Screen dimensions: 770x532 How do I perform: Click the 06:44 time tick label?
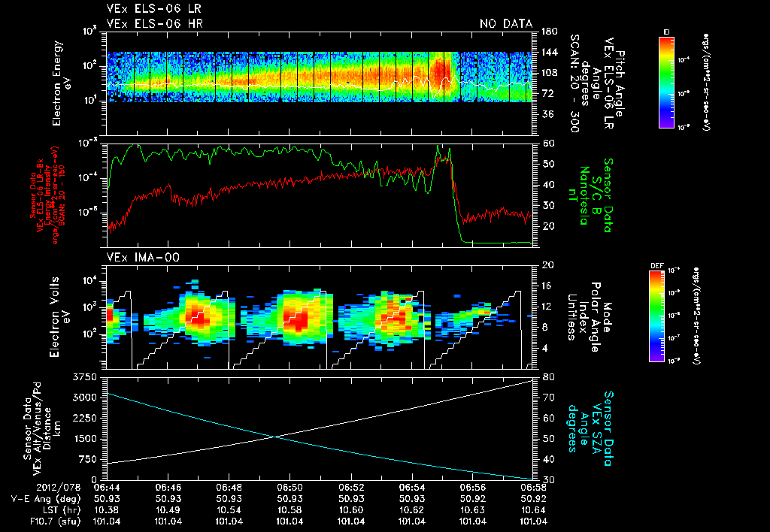click(x=107, y=488)
